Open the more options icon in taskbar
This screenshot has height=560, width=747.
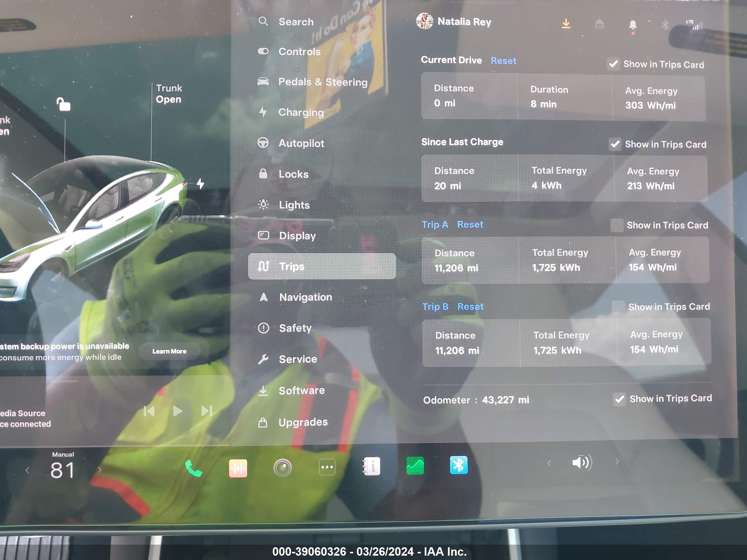pyautogui.click(x=327, y=465)
